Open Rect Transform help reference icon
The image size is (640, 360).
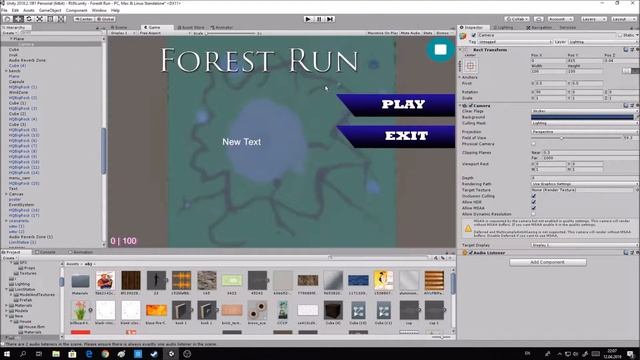[x=626, y=49]
